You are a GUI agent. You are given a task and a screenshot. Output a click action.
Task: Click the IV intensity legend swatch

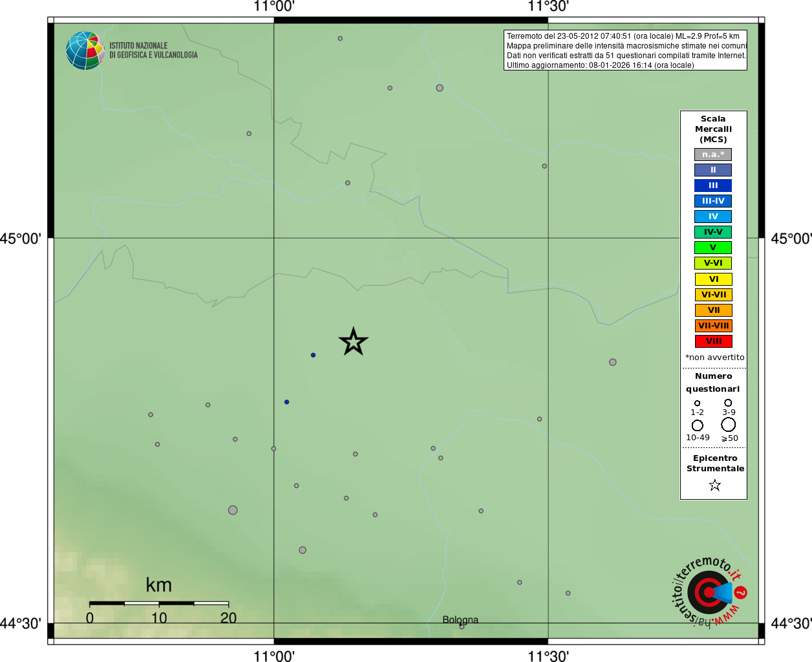click(713, 217)
